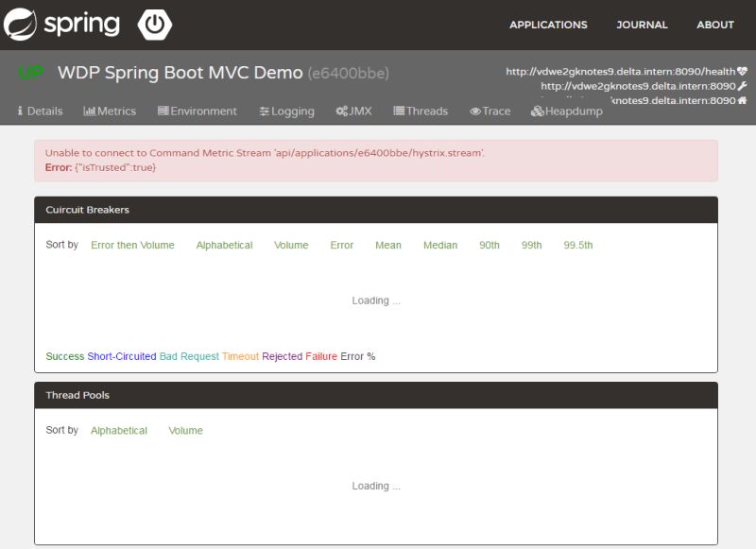
Task: Open the APPLICATIONS menu
Action: click(548, 25)
